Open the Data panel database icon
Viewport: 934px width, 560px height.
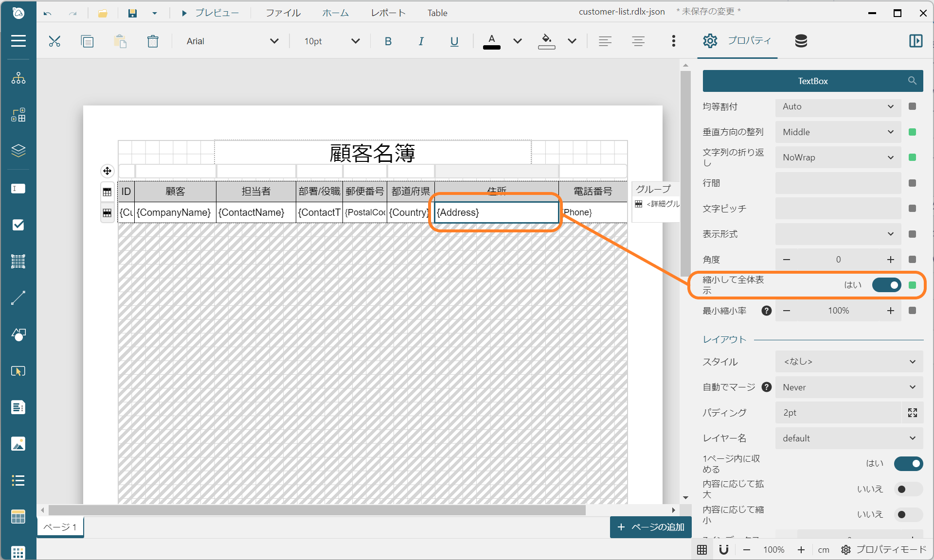(x=801, y=41)
